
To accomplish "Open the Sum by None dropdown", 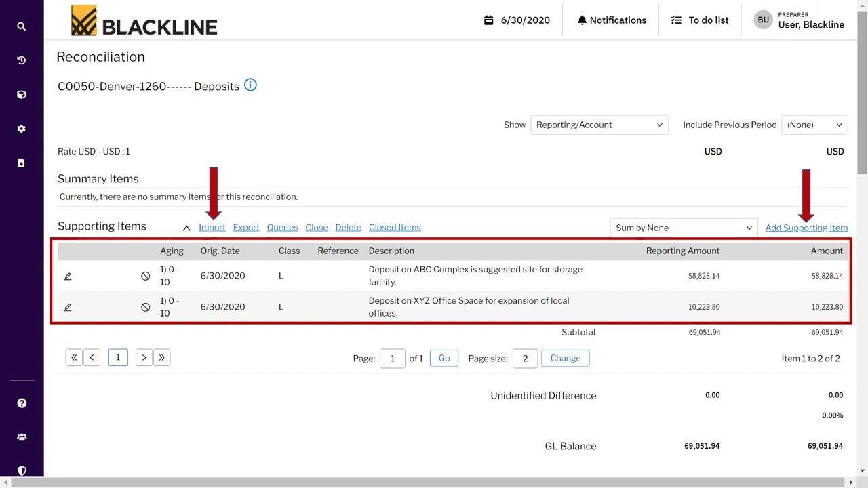I will point(684,228).
